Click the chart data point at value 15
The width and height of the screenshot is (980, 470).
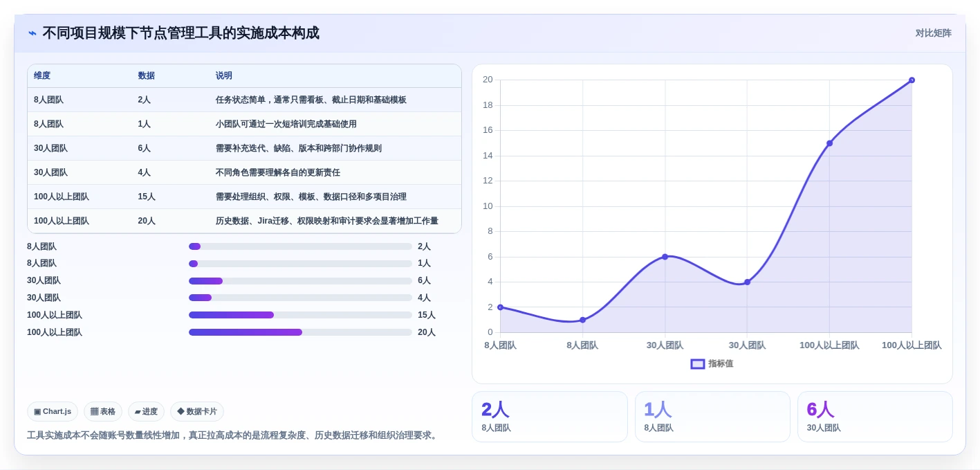pos(829,143)
